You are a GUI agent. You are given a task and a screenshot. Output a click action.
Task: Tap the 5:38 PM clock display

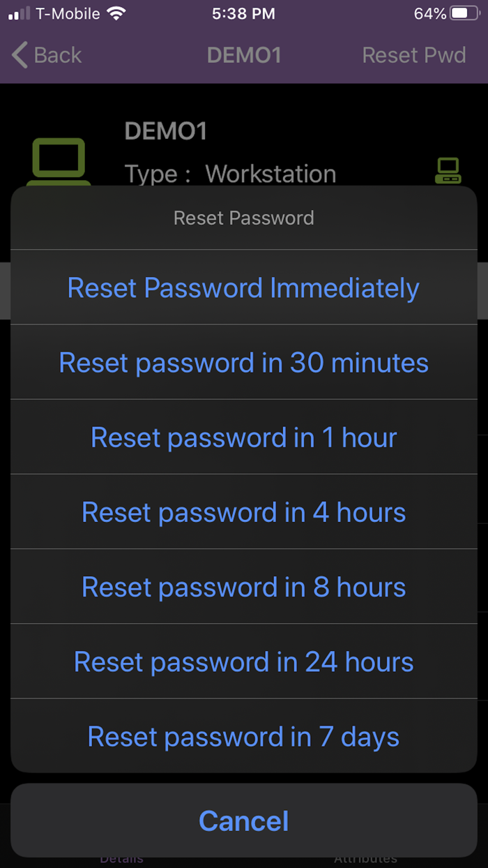(x=243, y=13)
